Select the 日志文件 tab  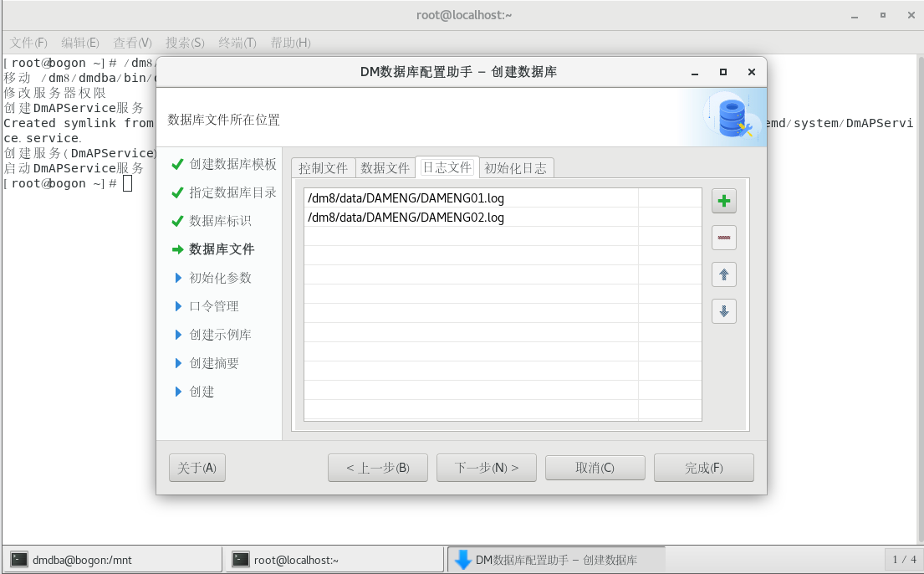tap(447, 167)
